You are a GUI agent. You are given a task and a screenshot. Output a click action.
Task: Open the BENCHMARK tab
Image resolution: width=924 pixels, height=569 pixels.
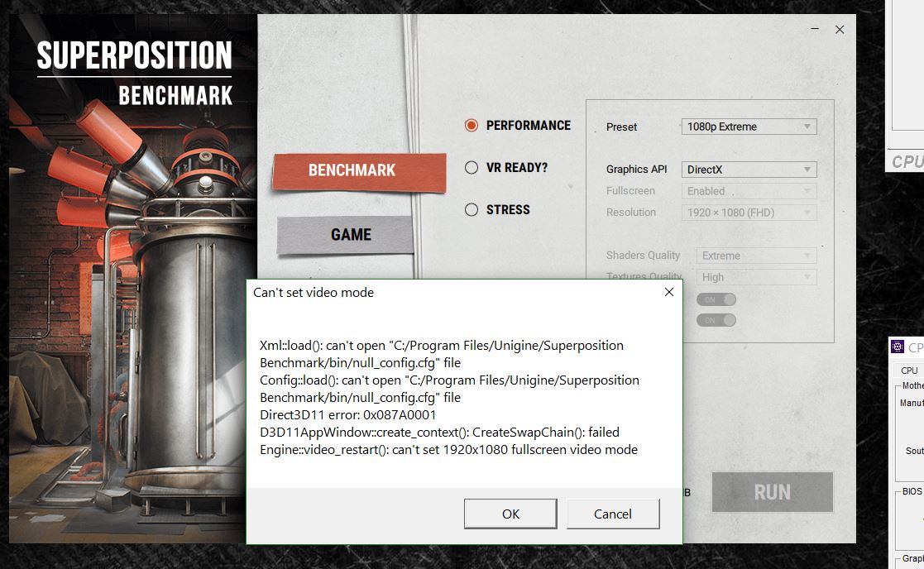pyautogui.click(x=359, y=171)
